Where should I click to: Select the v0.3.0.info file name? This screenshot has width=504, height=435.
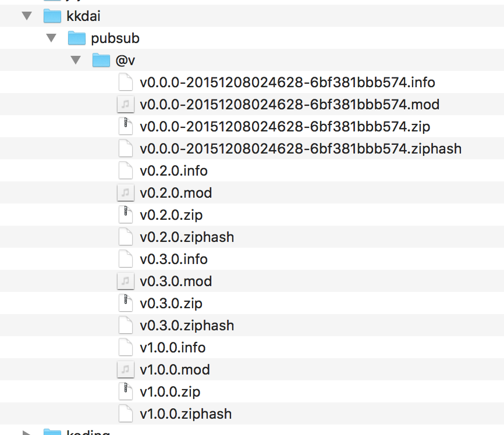(x=173, y=259)
